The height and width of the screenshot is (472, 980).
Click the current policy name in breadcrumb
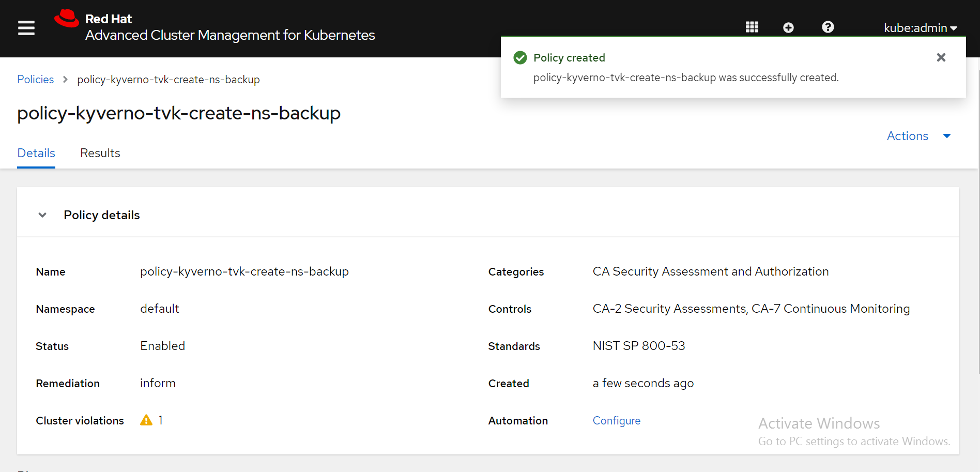click(169, 80)
